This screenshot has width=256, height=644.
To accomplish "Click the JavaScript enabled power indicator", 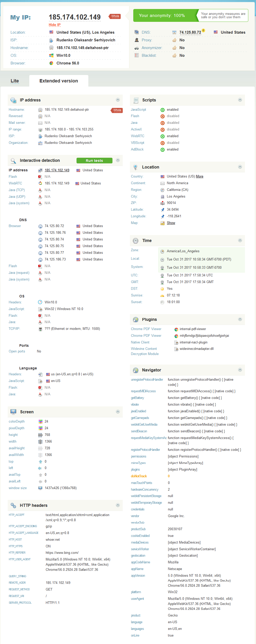I will [163, 110].
